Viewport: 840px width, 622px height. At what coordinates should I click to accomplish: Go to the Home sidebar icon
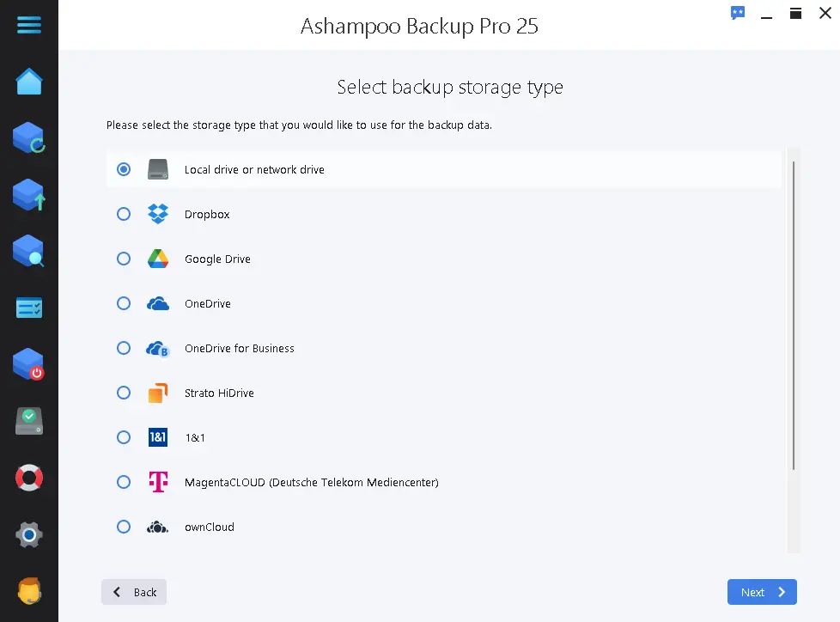(29, 82)
